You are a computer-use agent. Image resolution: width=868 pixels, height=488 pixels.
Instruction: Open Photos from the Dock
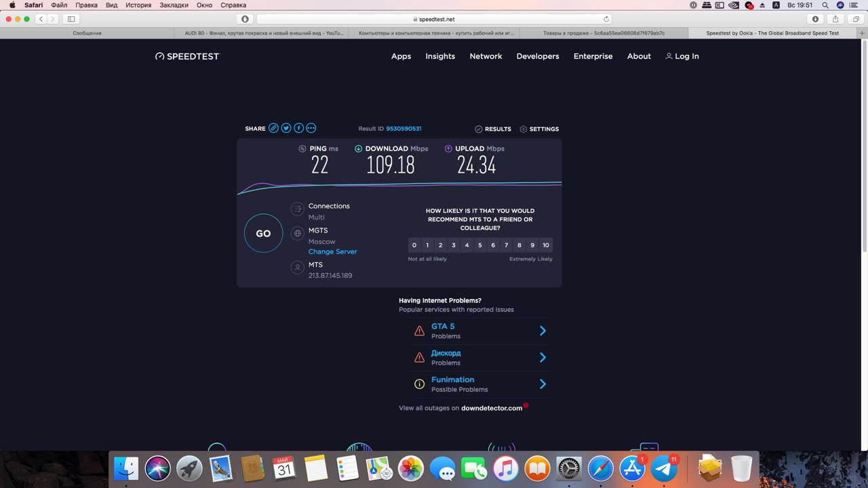tap(411, 469)
